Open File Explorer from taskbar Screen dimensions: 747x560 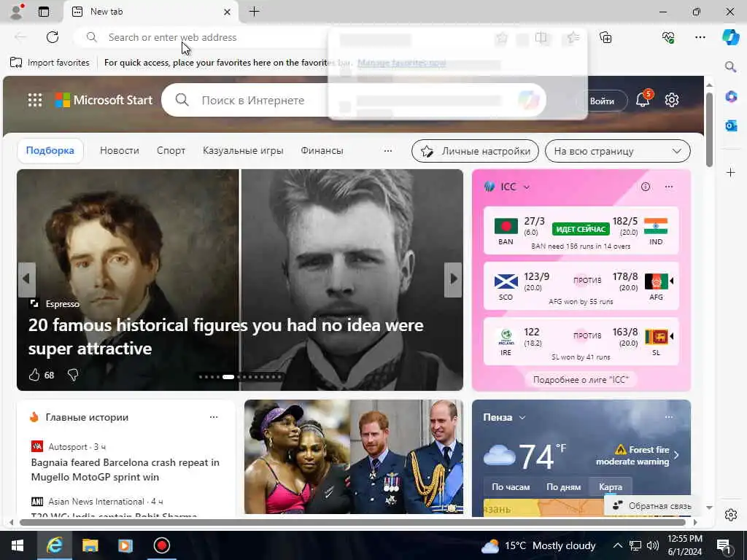(90, 545)
